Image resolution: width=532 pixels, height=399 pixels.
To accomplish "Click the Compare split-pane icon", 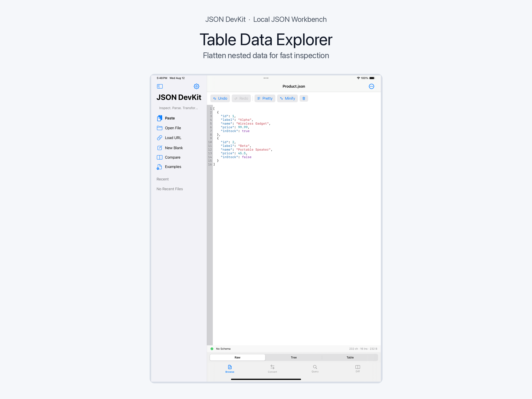I will (159, 157).
